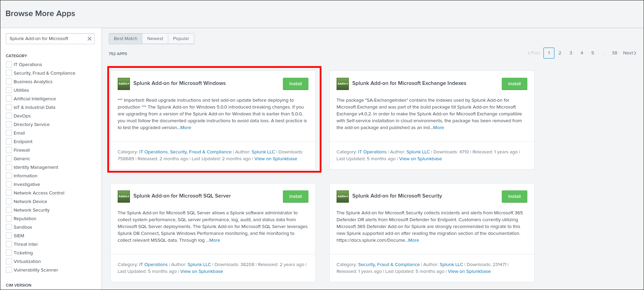Sort apps by Newest
This screenshot has height=290, width=644.
click(x=155, y=39)
